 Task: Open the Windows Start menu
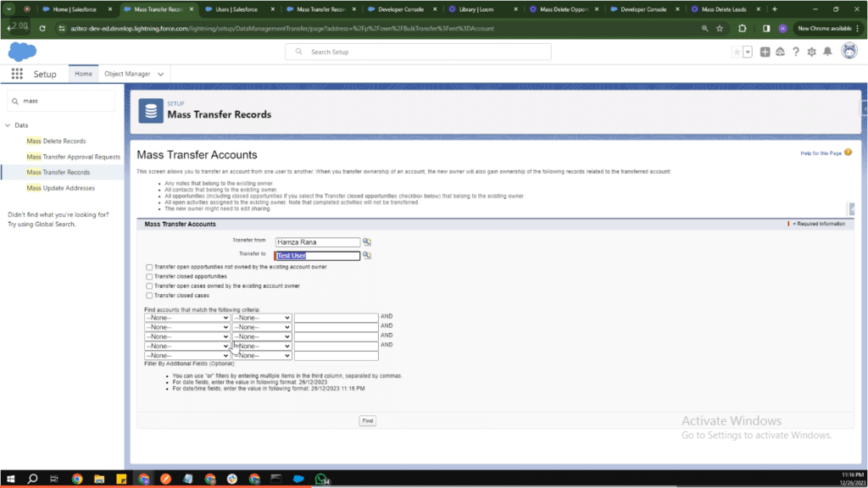click(10, 479)
